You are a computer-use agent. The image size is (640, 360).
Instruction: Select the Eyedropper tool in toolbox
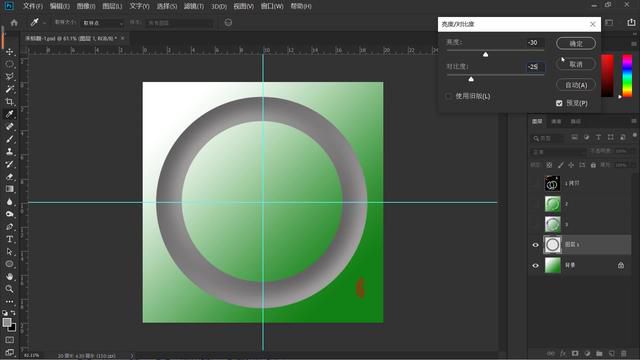9,114
